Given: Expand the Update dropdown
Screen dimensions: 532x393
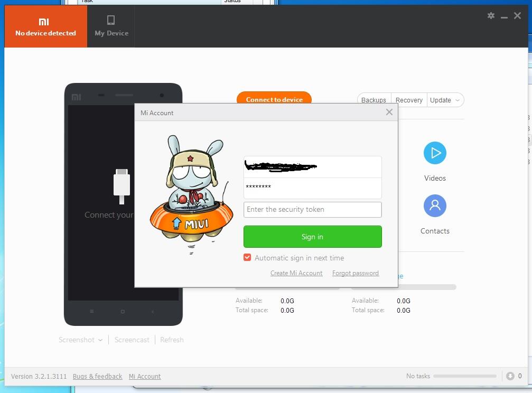Looking at the screenshot, I should point(445,100).
